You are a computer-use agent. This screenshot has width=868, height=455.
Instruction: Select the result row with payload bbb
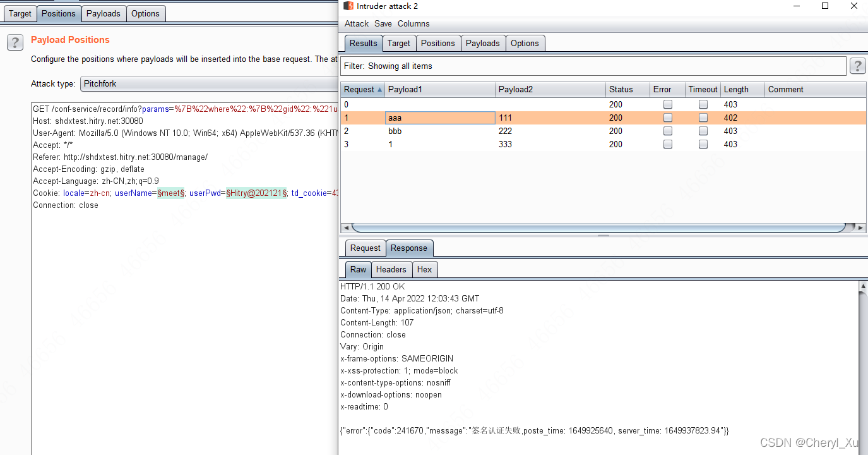point(395,131)
